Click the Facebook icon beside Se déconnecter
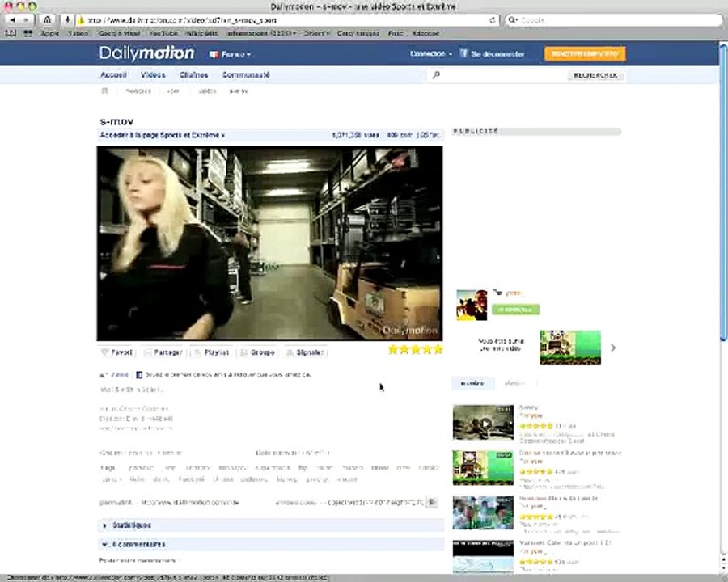728x582 pixels. coord(463,53)
